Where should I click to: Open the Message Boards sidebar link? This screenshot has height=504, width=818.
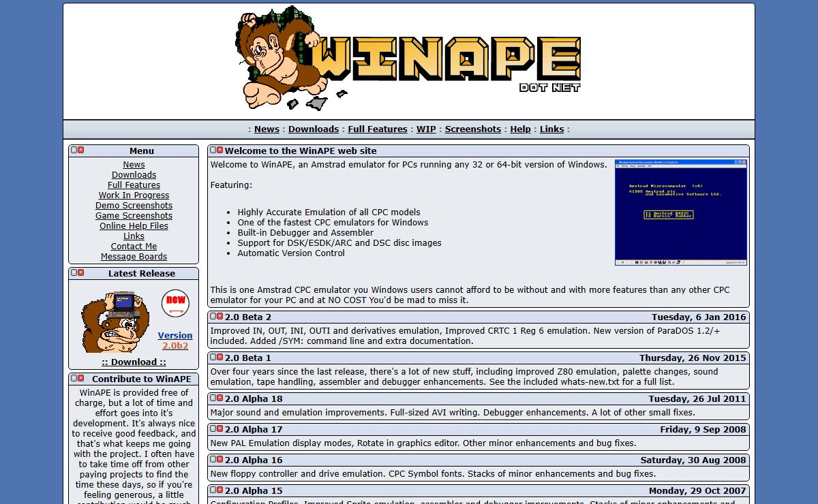pyautogui.click(x=134, y=256)
